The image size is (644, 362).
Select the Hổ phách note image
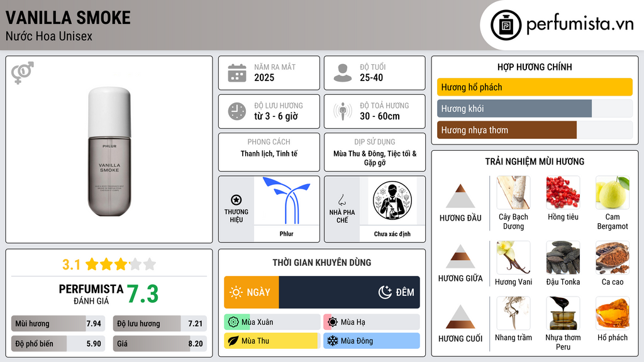click(613, 313)
